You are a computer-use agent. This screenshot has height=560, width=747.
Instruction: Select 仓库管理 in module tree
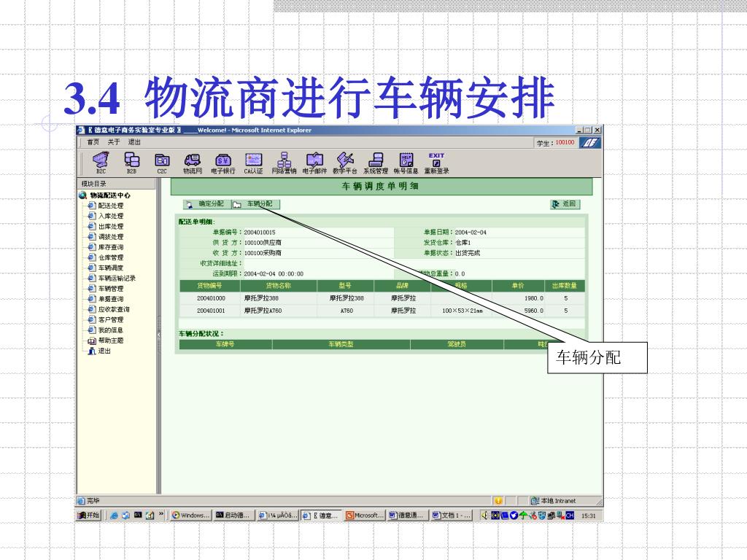point(111,257)
